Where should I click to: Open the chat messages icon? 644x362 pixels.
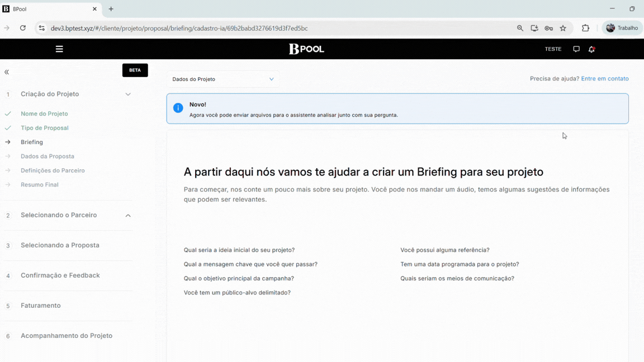[576, 49]
